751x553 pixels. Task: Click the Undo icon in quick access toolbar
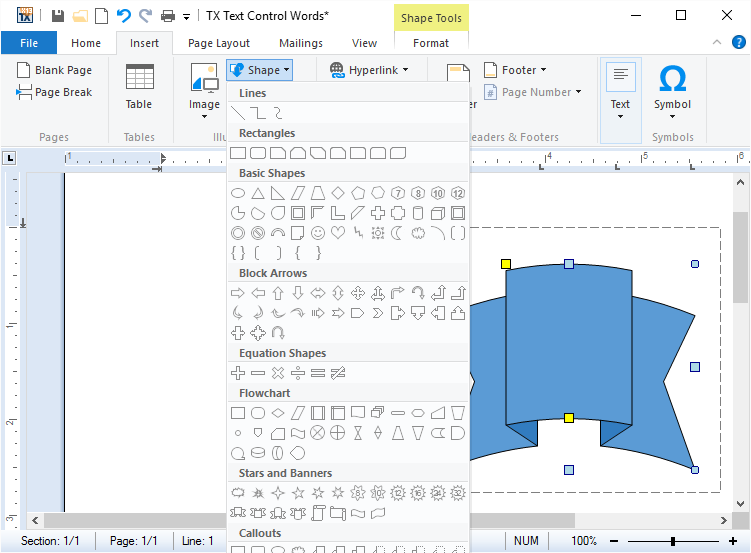pyautogui.click(x=123, y=16)
